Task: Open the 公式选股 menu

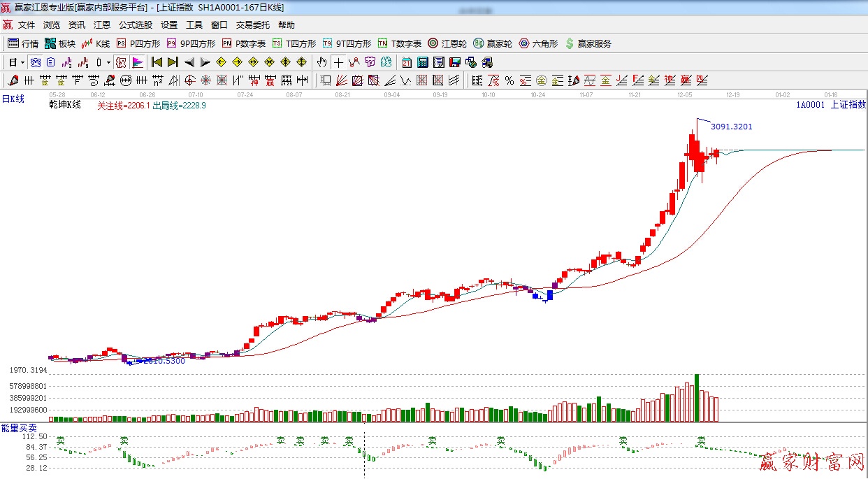Action: tap(135, 24)
